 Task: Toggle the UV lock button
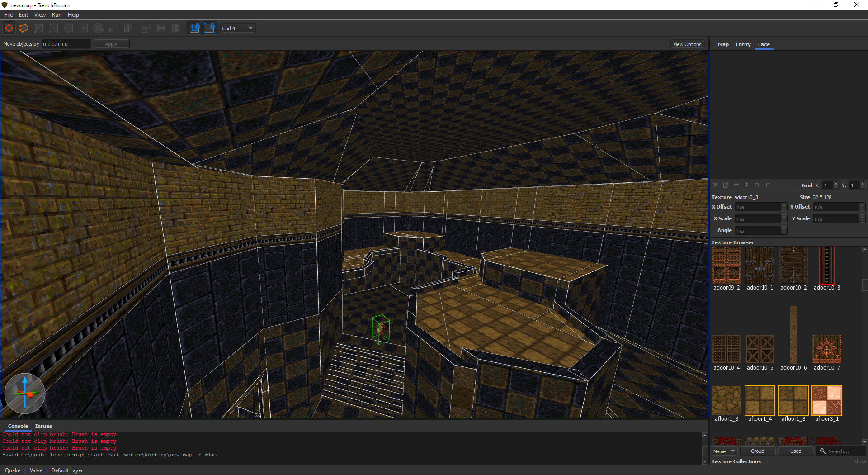pos(209,28)
